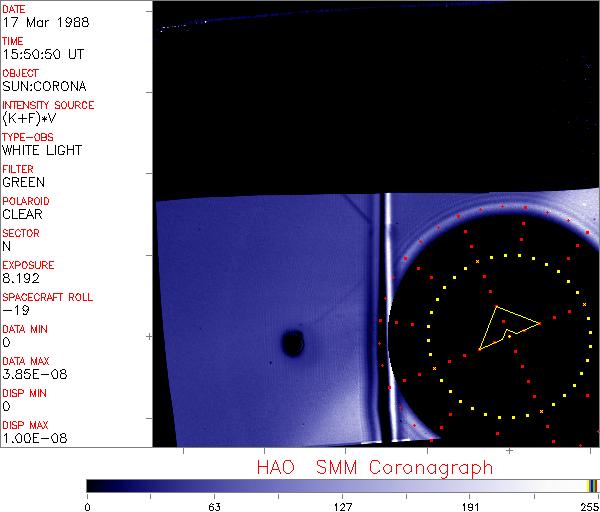Select the 'WHITE LIGHT' observation type value
Viewport: 600px width, 512px height.
[41, 150]
